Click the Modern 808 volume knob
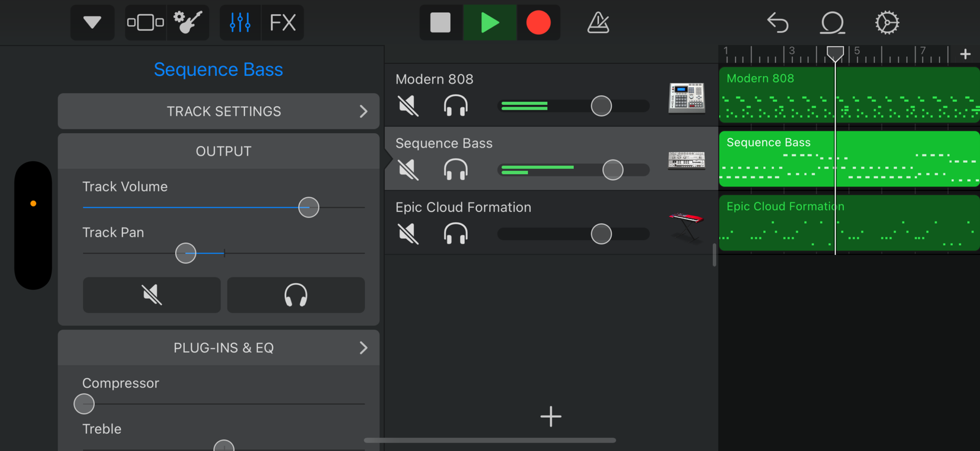 tap(601, 106)
